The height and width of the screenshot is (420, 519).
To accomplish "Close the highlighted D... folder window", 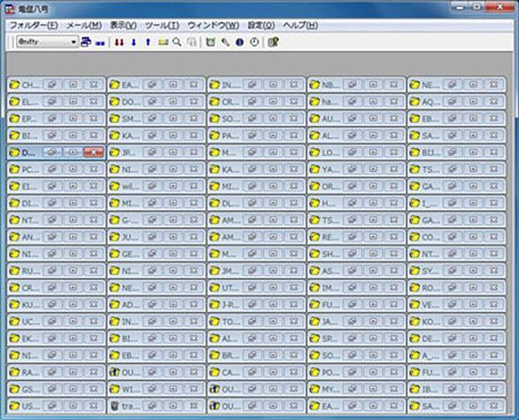I will 94,152.
